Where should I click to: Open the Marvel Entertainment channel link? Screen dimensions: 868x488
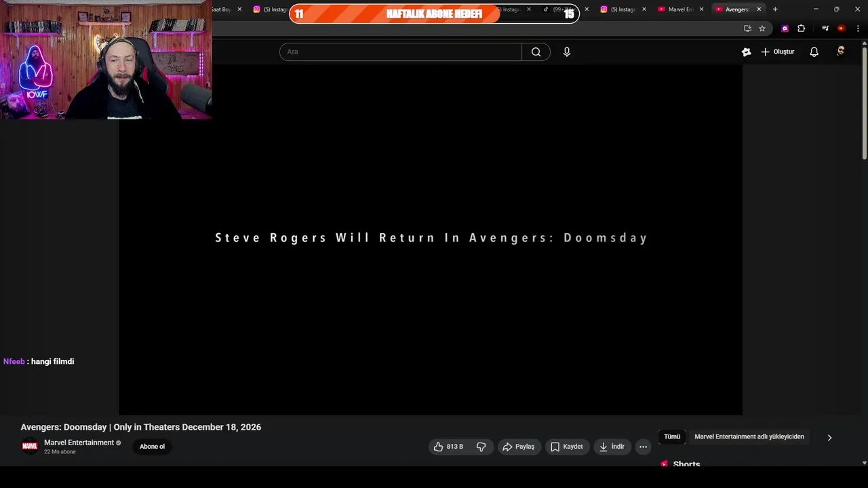tap(79, 443)
